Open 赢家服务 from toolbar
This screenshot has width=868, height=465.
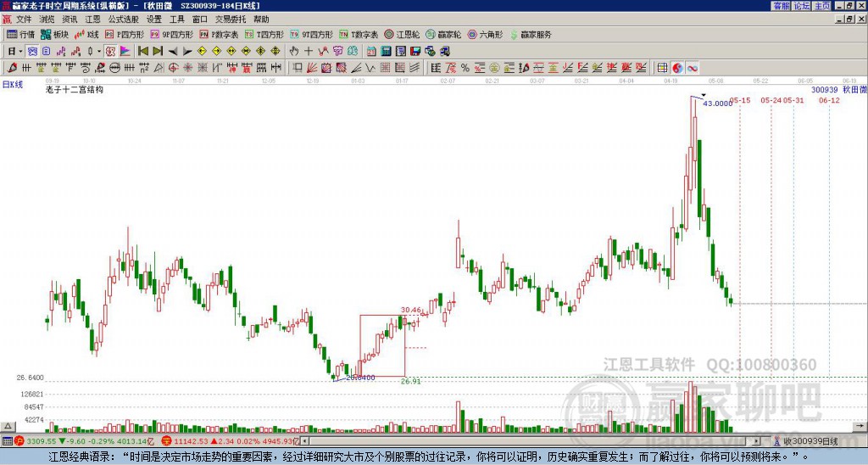pos(531,34)
